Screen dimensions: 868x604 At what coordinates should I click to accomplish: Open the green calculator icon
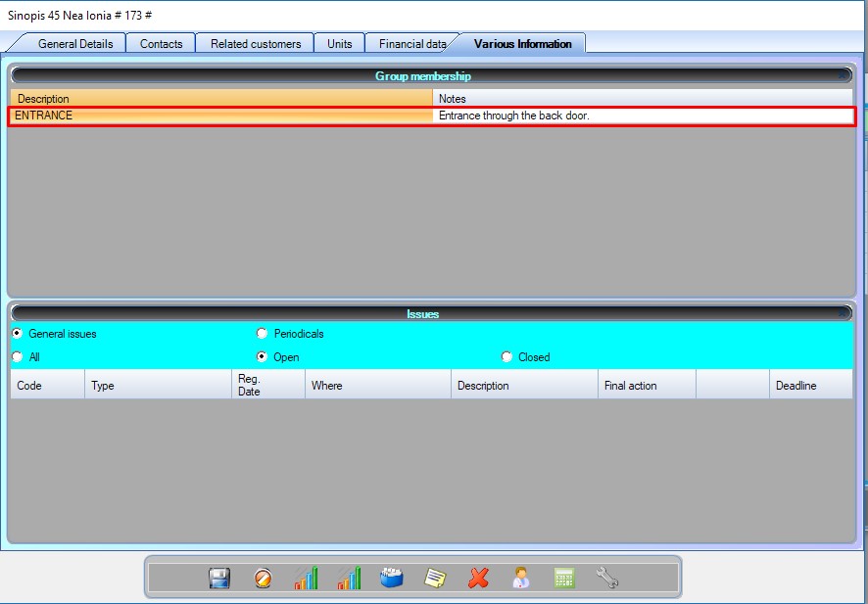(563, 579)
